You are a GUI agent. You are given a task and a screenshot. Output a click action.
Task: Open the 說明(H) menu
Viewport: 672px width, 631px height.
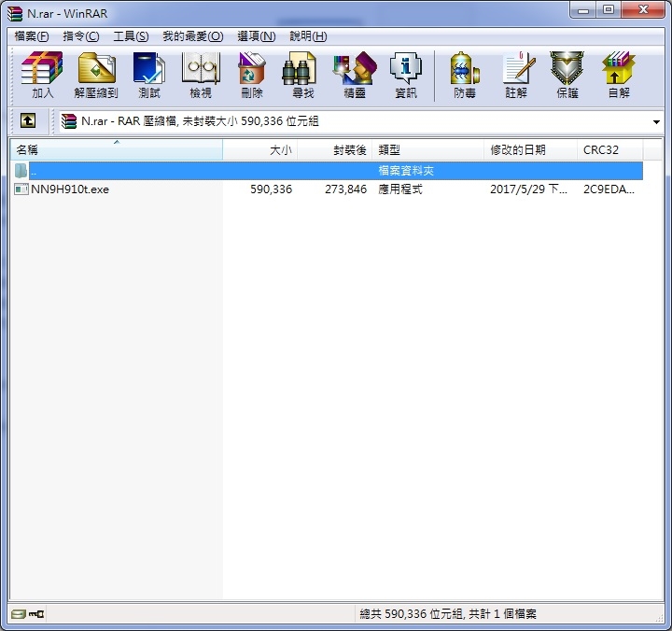(x=308, y=36)
